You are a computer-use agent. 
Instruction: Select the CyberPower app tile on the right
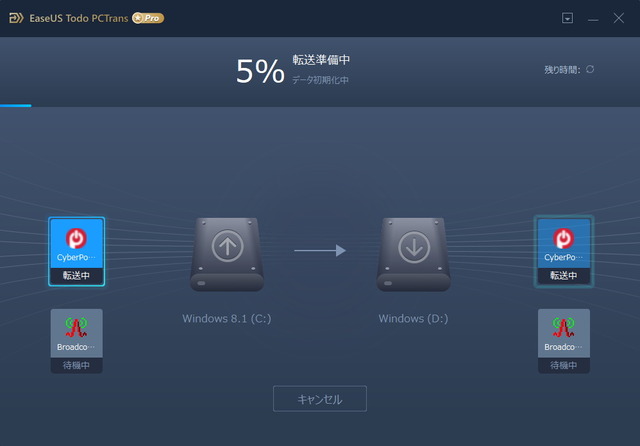(564, 251)
